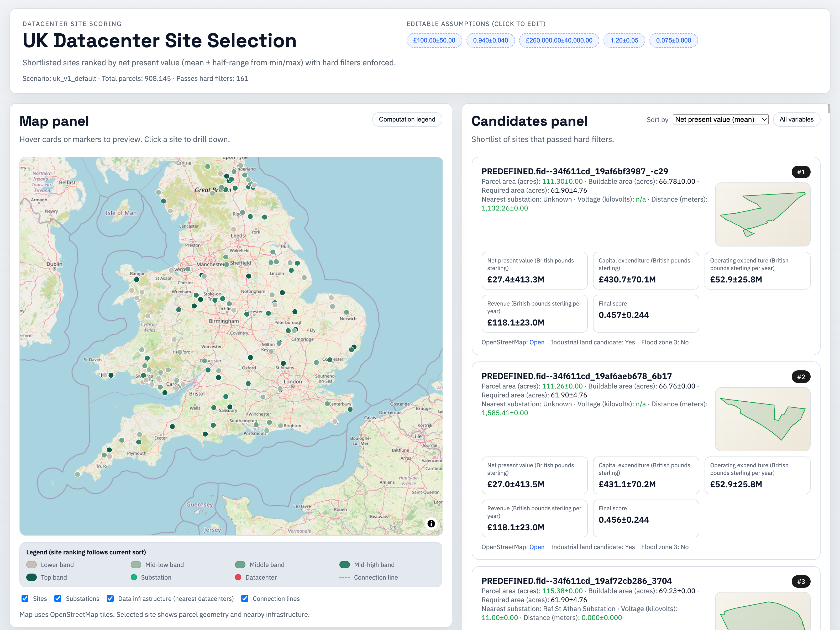Click site marker near Exeter on the map
The height and width of the screenshot is (630, 840).
(x=172, y=427)
